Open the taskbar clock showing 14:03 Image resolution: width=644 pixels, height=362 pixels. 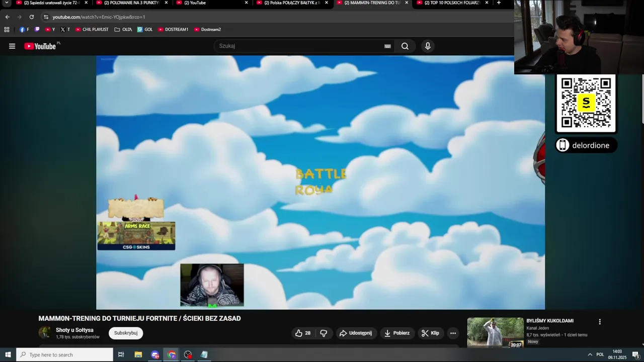click(617, 355)
